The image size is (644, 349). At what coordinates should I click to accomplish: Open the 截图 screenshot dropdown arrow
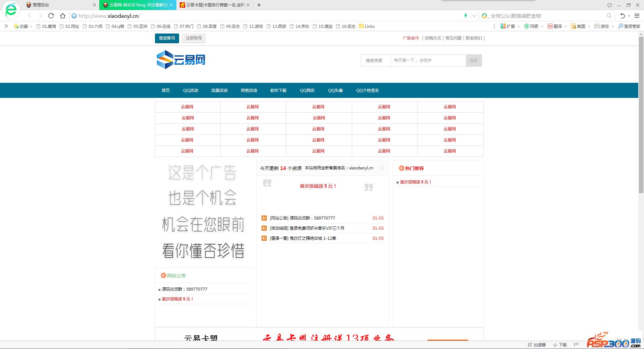pyautogui.click(x=589, y=26)
